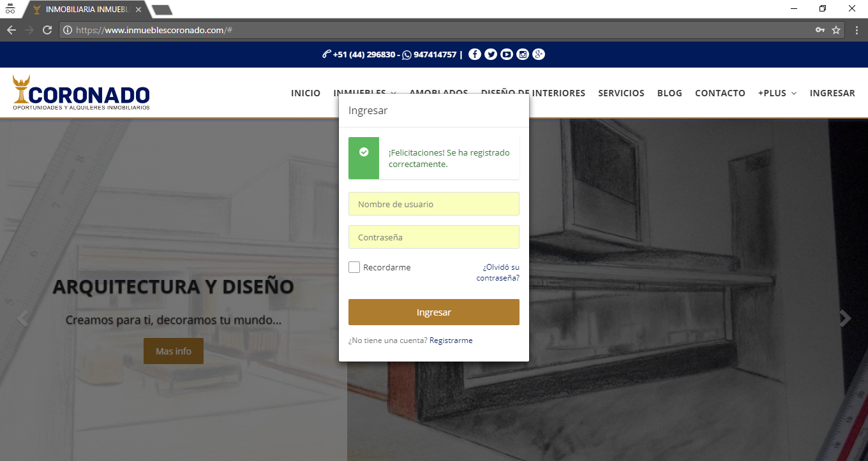Expand the +PLUS dropdown menu

click(777, 93)
